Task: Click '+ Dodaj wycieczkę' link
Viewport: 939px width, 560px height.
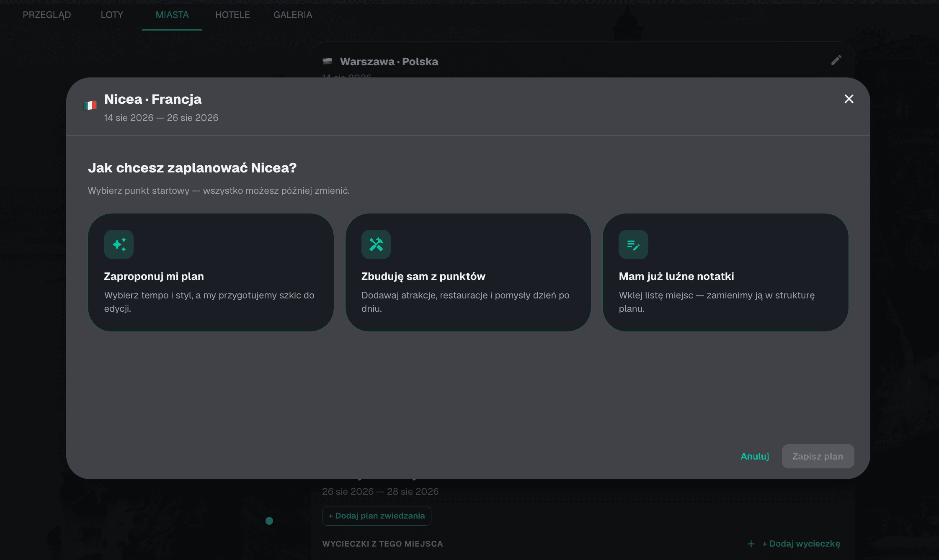Action: tap(801, 544)
